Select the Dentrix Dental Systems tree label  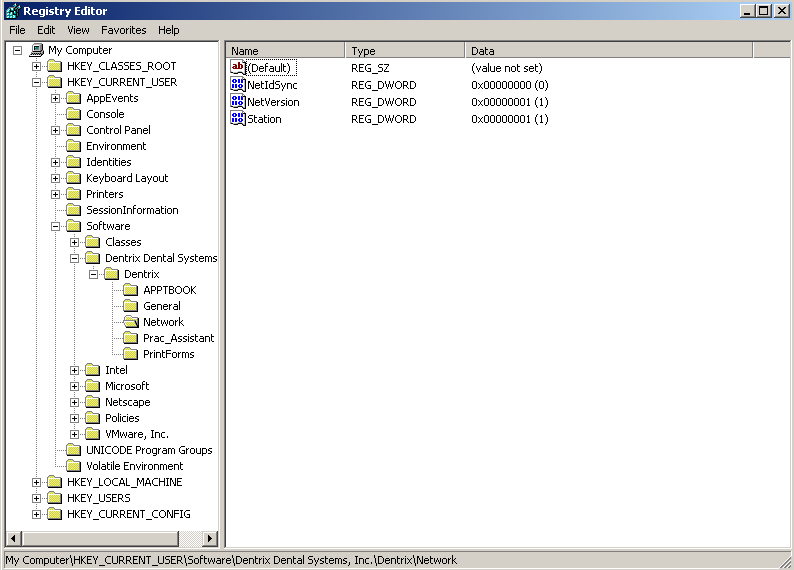coord(161,258)
